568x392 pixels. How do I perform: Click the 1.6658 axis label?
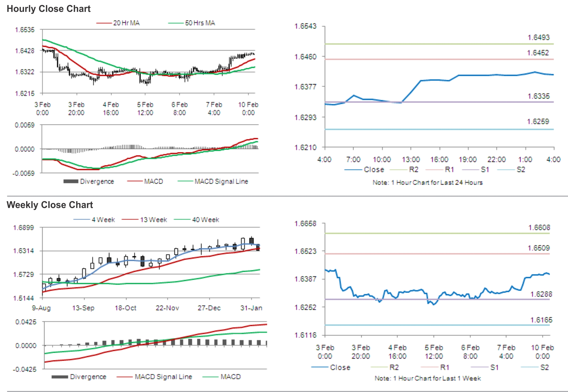click(305, 224)
